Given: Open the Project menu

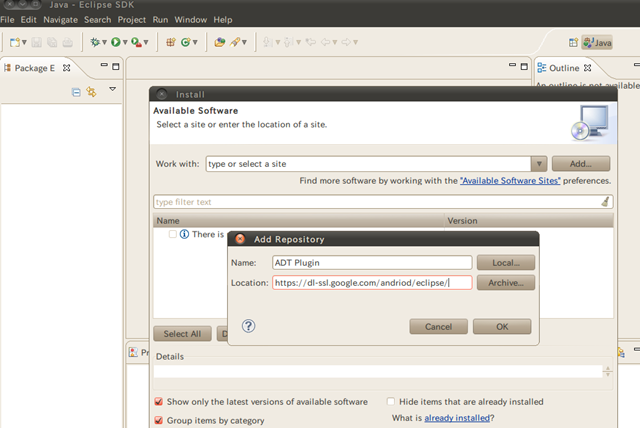Looking at the screenshot, I should click(131, 19).
